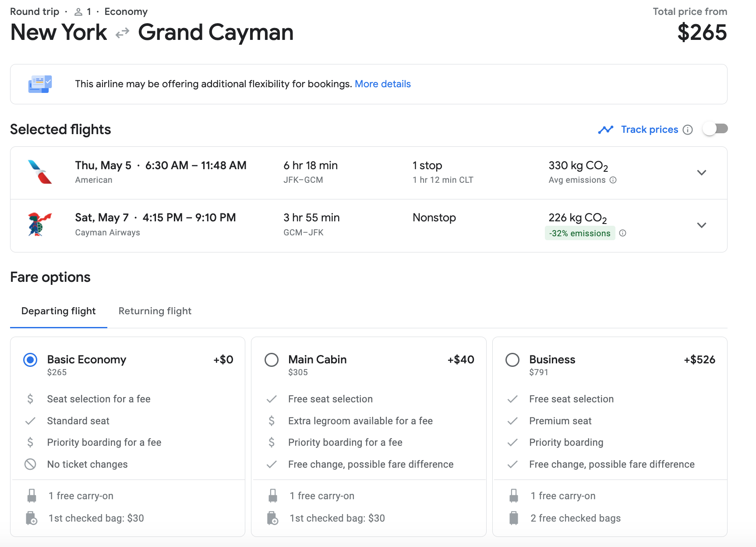Click the Track prices graph icon
The image size is (756, 547).
coord(605,130)
